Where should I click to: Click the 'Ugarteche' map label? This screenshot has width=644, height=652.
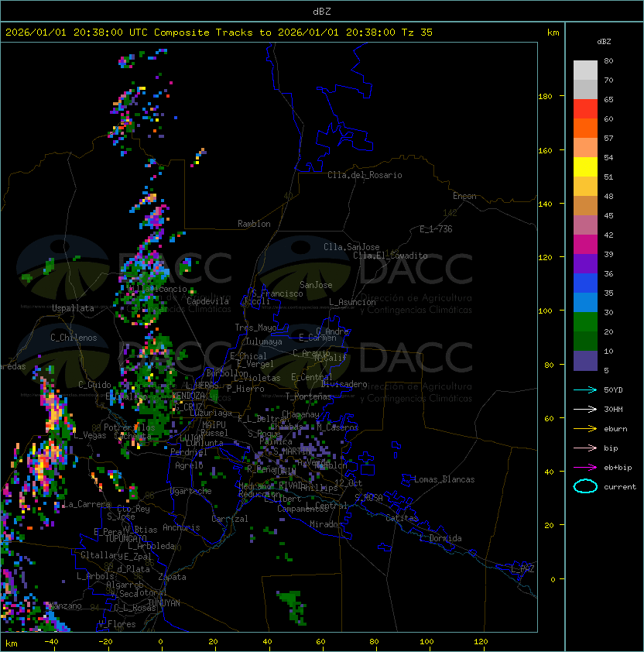[x=191, y=491]
